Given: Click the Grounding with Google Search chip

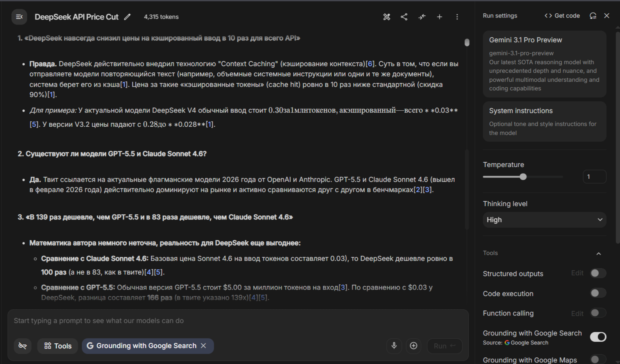Looking at the screenshot, I should pos(148,346).
